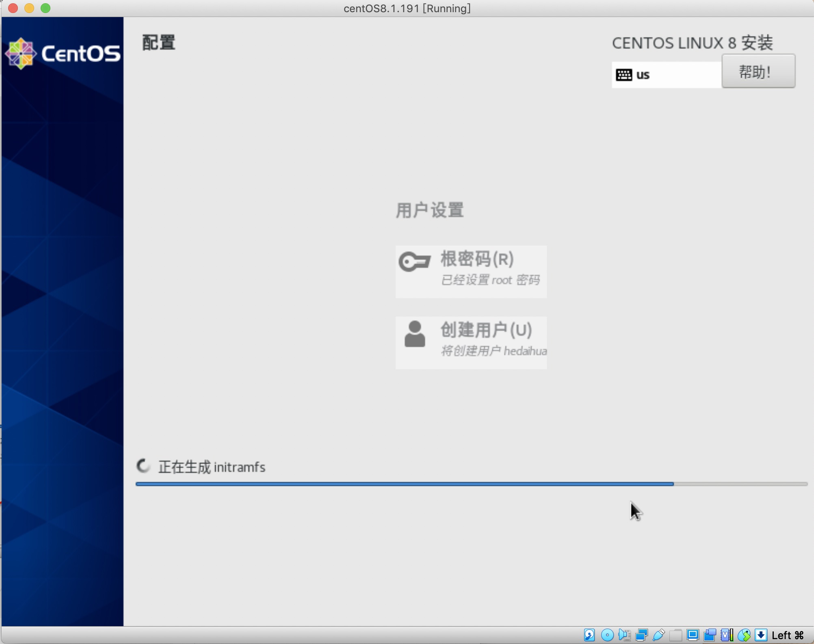
Task: Open the USB devices status icon
Action: (658, 635)
